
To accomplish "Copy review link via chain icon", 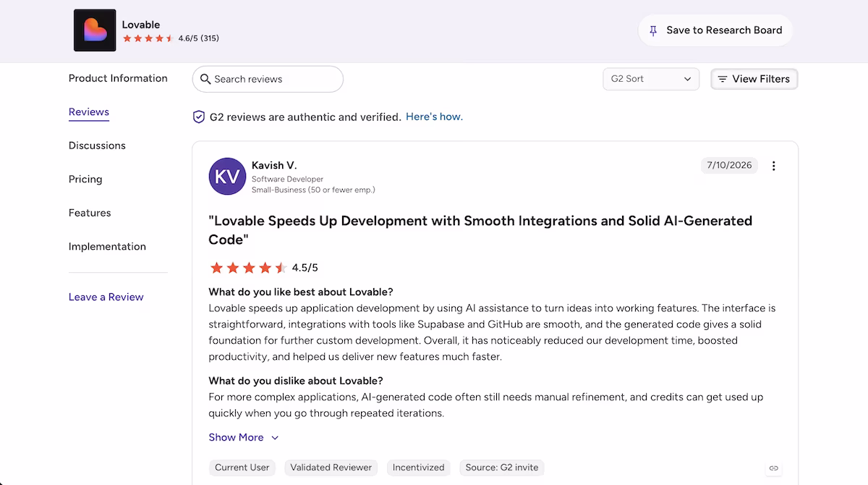I will coord(773,468).
